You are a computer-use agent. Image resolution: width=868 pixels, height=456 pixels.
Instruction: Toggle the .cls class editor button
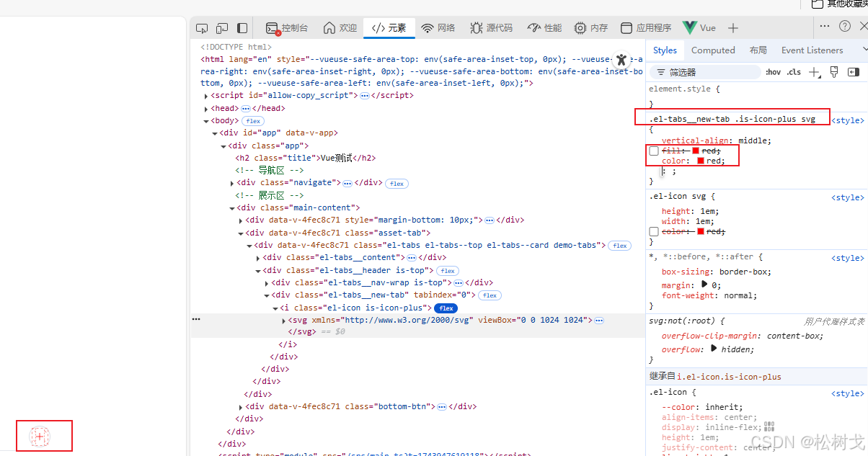point(794,72)
